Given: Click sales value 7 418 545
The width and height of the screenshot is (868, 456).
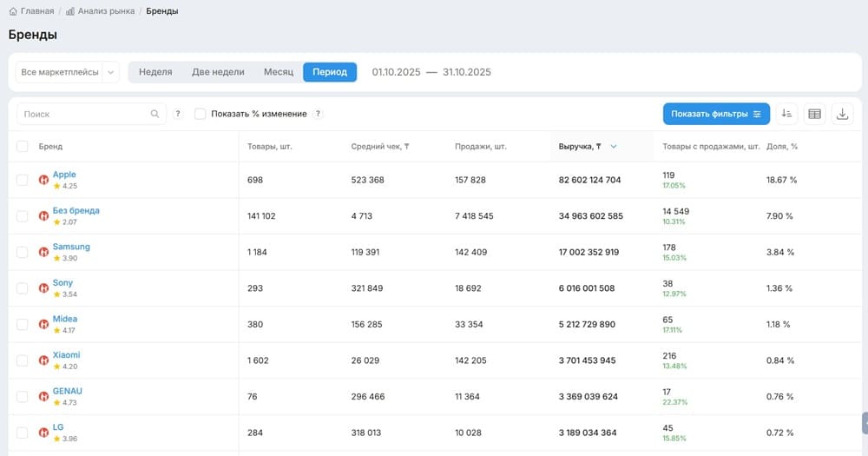Looking at the screenshot, I should [x=474, y=215].
